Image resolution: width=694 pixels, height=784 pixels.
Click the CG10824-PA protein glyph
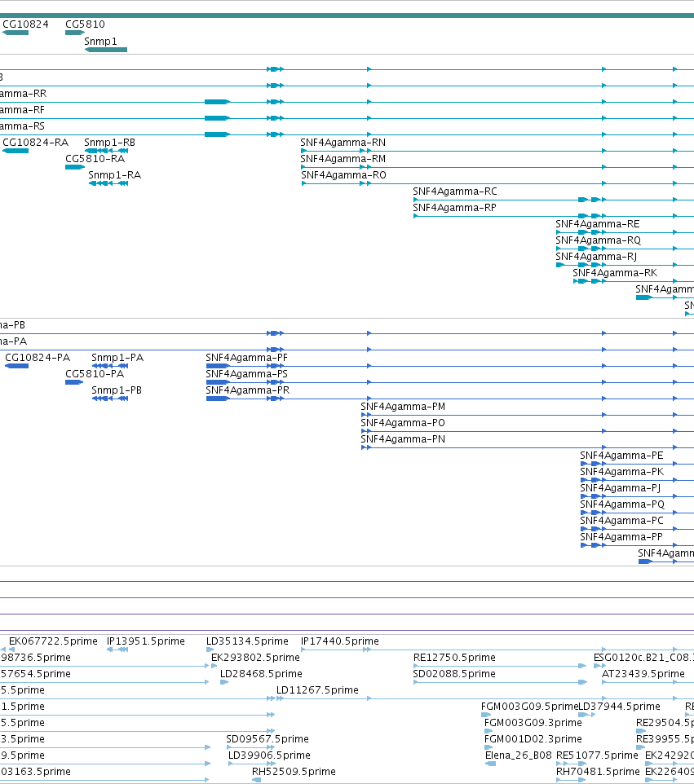point(16,366)
